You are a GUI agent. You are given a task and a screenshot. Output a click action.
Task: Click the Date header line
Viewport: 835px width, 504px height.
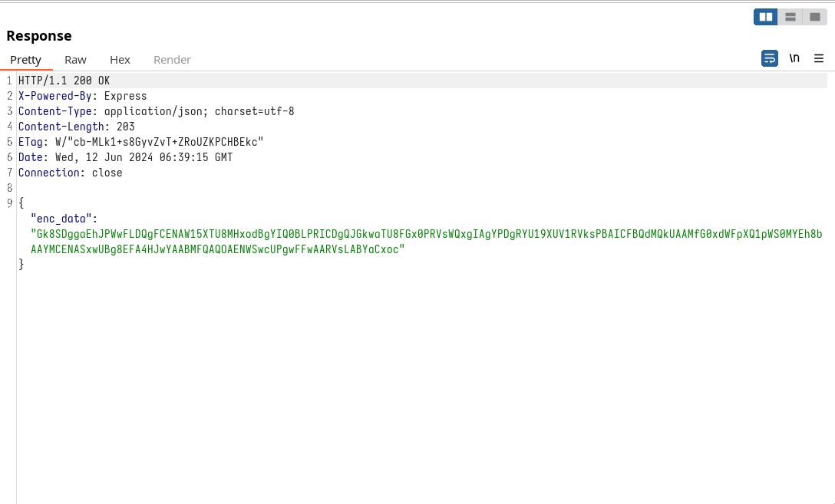pyautogui.click(x=125, y=157)
